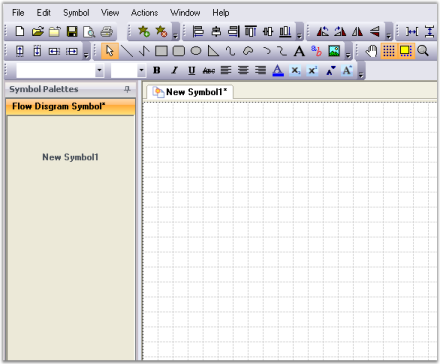Click inside the font name field
Screen dimensions: 440x364
coord(56,70)
